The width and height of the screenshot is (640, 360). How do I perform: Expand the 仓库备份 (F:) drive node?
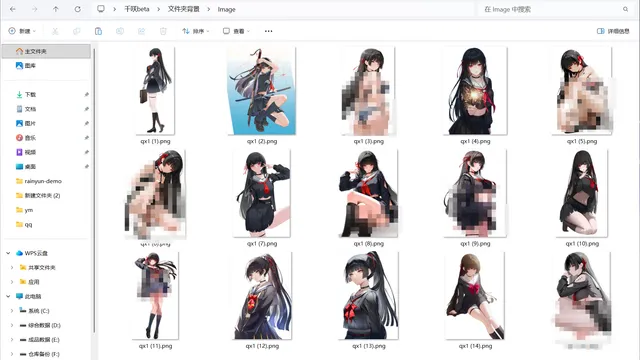click(x=12, y=354)
